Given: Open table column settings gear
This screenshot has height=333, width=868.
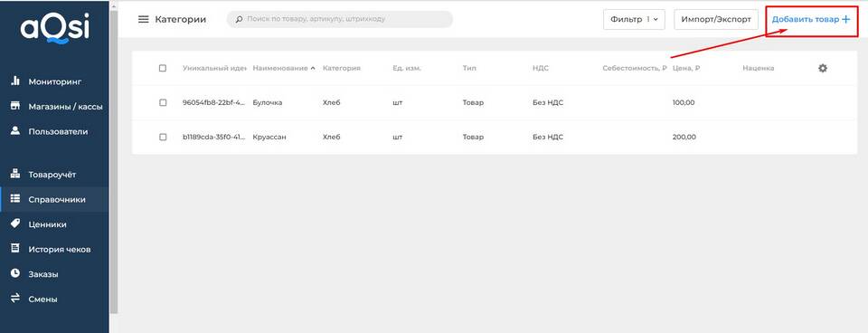Looking at the screenshot, I should tap(823, 68).
